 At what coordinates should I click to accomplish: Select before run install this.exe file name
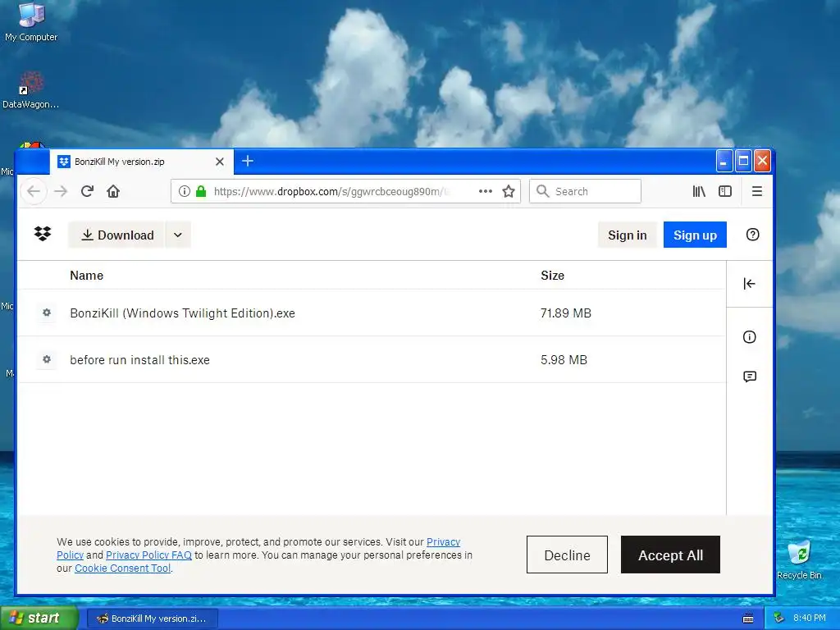[x=139, y=359]
